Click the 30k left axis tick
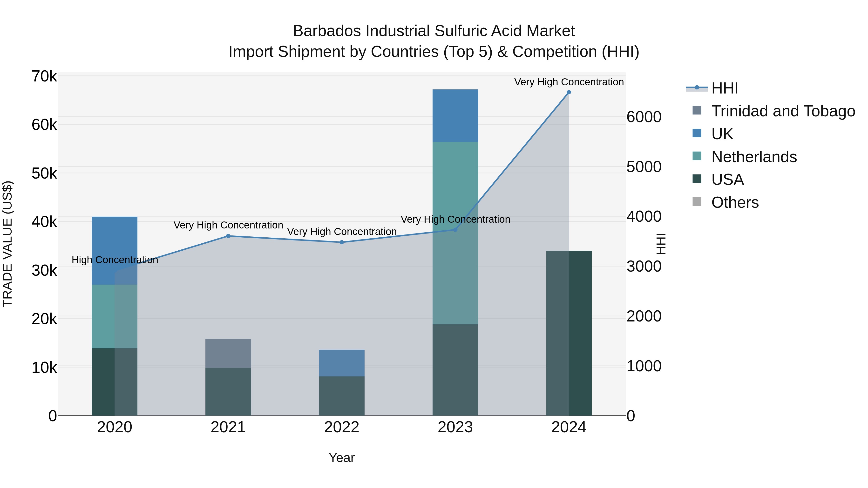The image size is (868, 488). point(44,270)
